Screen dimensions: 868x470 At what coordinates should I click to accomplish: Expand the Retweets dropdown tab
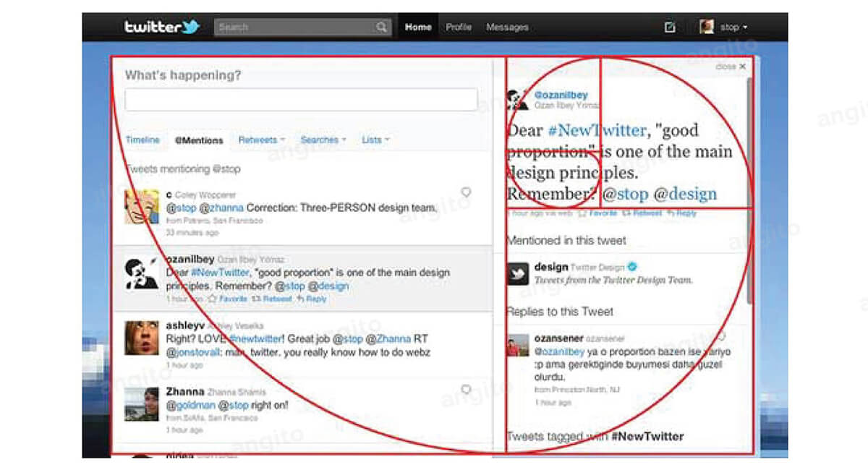(x=261, y=140)
